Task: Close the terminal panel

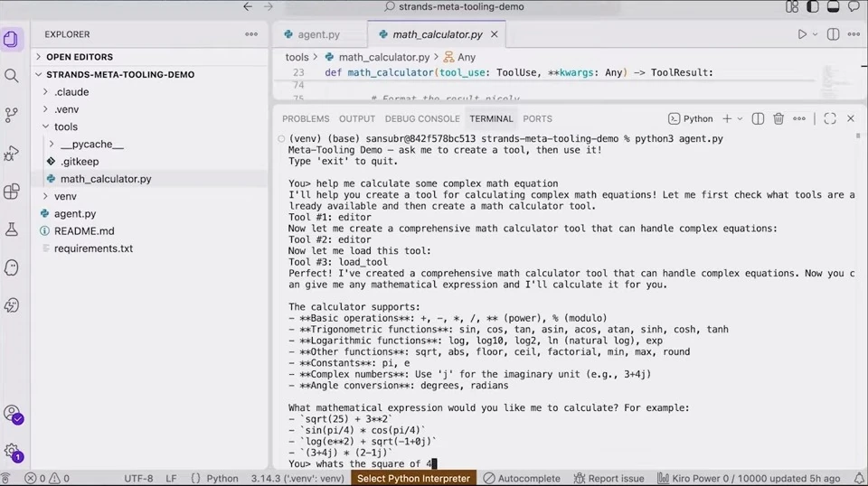Action: pos(851,119)
